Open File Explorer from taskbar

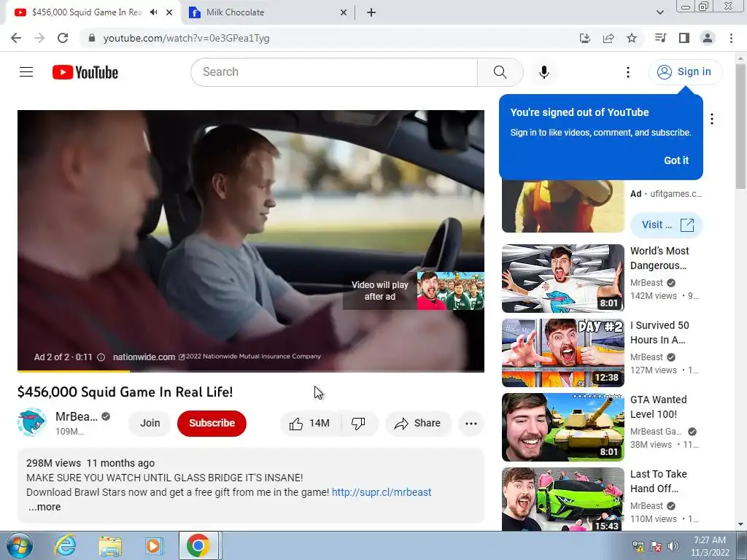[110, 545]
